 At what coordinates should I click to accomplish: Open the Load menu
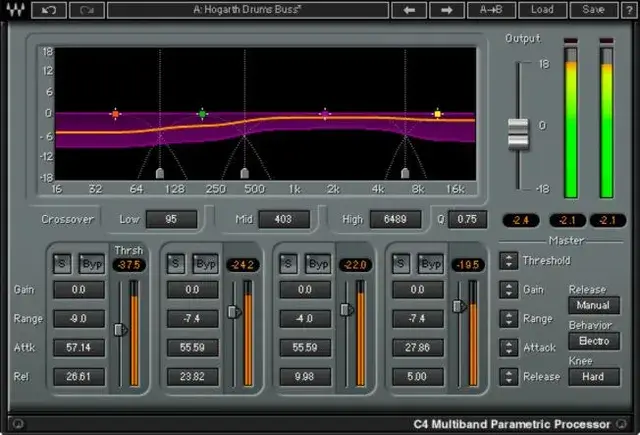tap(542, 10)
